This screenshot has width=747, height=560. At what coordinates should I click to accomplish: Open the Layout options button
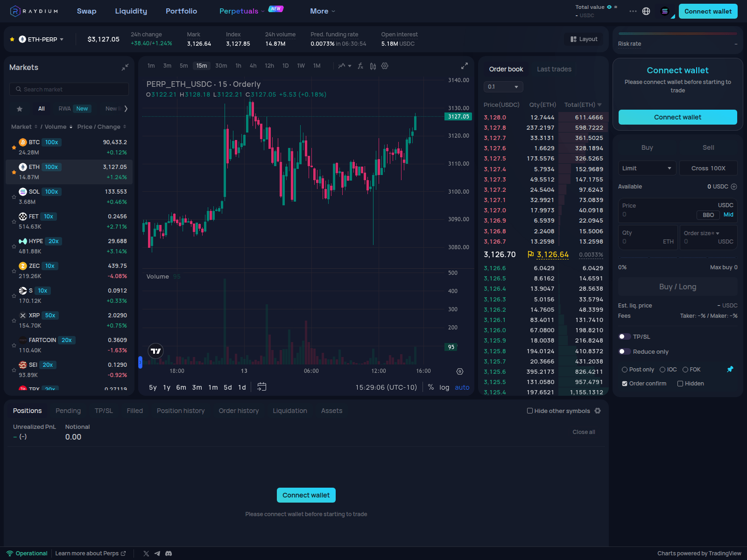tap(584, 39)
